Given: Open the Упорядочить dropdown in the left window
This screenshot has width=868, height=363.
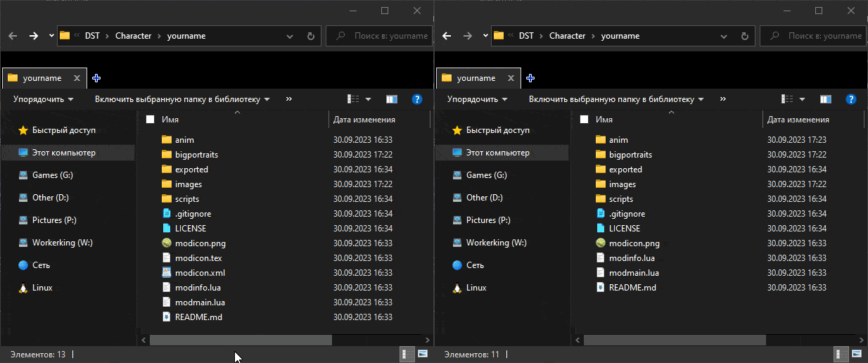Looking at the screenshot, I should [x=43, y=100].
